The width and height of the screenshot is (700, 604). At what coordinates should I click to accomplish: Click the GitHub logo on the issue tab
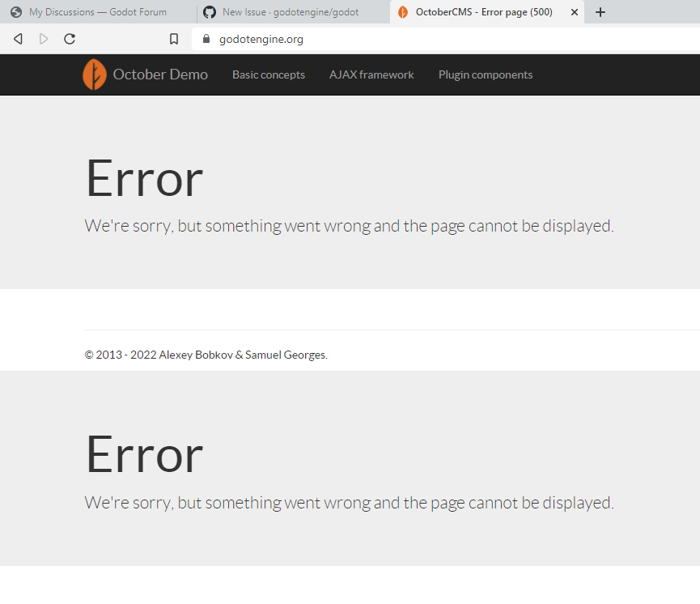pos(209,12)
